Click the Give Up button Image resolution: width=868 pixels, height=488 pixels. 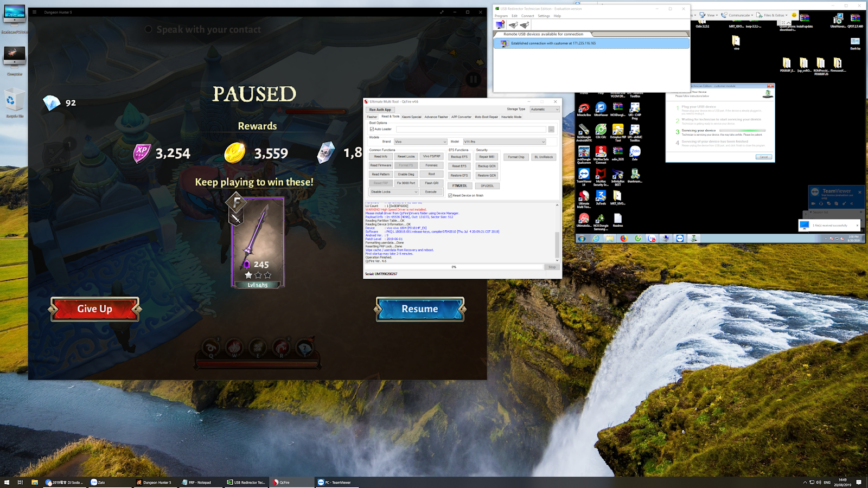pyautogui.click(x=95, y=309)
